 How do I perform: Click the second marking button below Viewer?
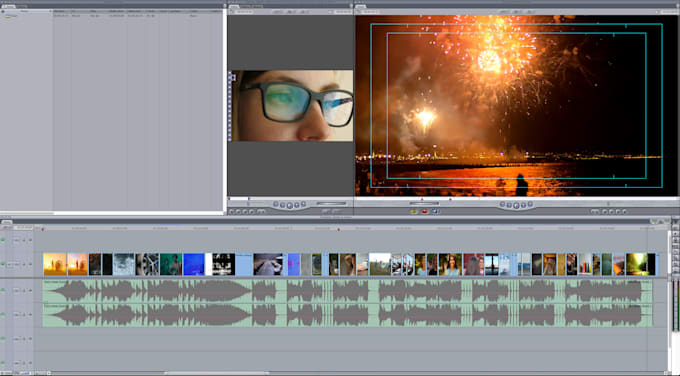pos(238,212)
